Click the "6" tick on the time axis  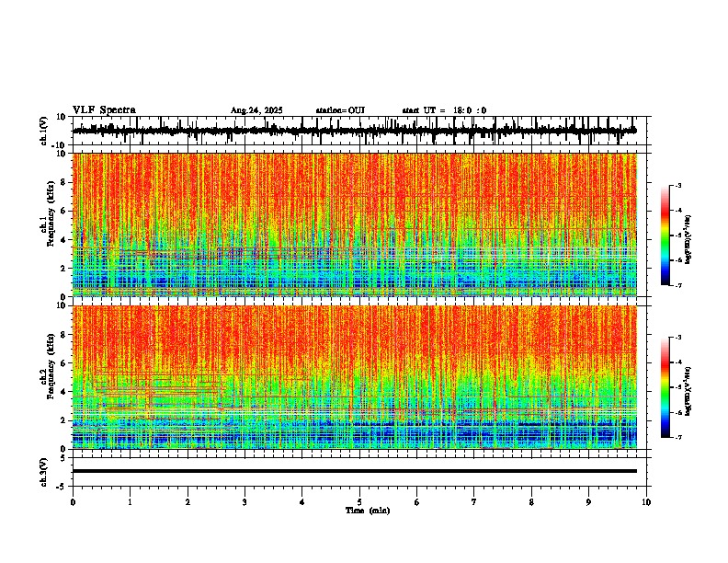417,502
